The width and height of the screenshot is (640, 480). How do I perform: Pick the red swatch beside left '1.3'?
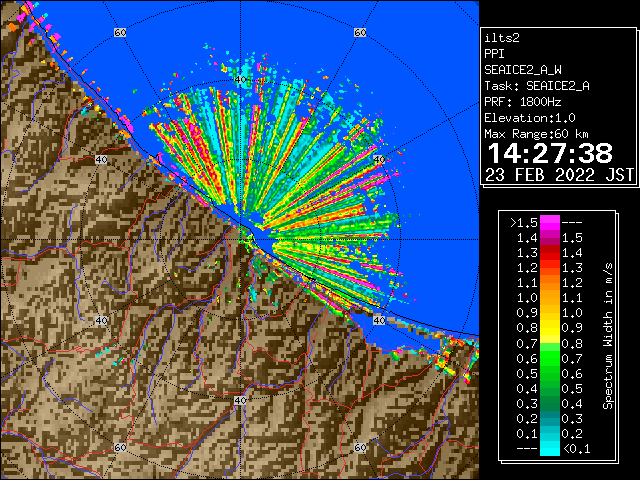[x=550, y=253]
